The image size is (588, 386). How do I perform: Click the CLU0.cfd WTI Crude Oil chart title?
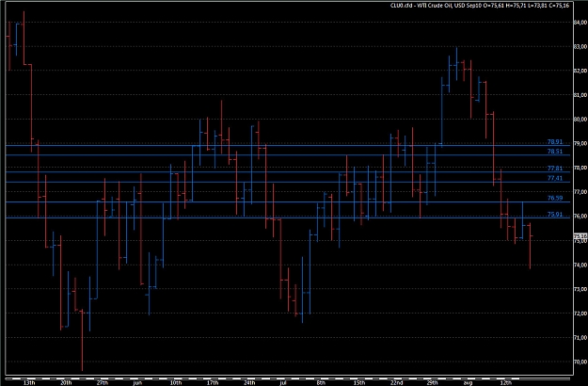pyautogui.click(x=480, y=6)
